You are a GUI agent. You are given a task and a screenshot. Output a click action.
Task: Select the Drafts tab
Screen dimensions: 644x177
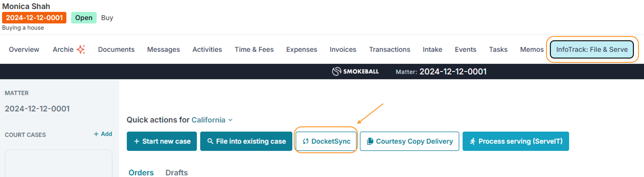[x=176, y=172]
